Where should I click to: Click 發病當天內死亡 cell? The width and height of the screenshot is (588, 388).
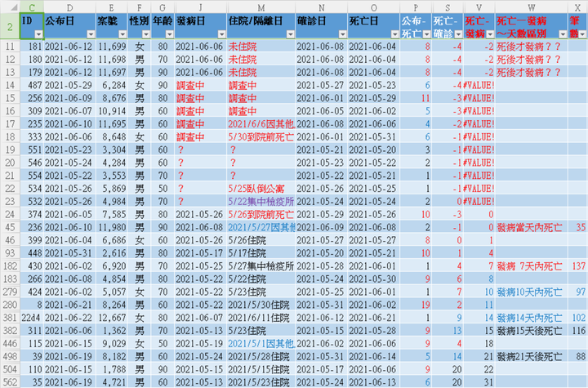pyautogui.click(x=532, y=227)
